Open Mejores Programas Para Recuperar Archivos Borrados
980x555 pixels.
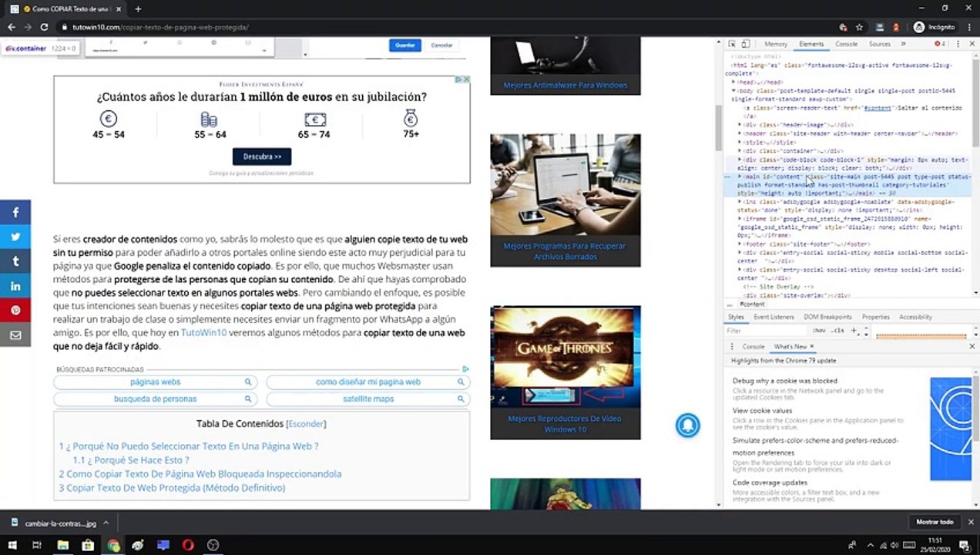(565, 251)
